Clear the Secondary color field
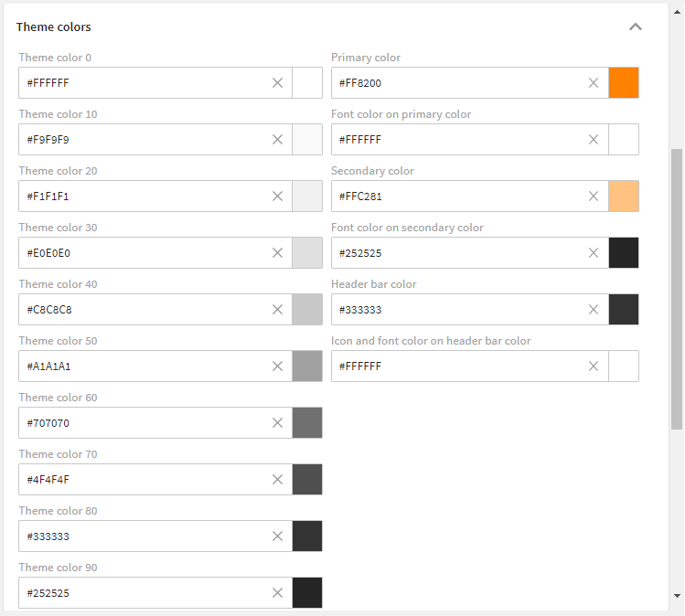The height and width of the screenshot is (616, 685). [594, 196]
